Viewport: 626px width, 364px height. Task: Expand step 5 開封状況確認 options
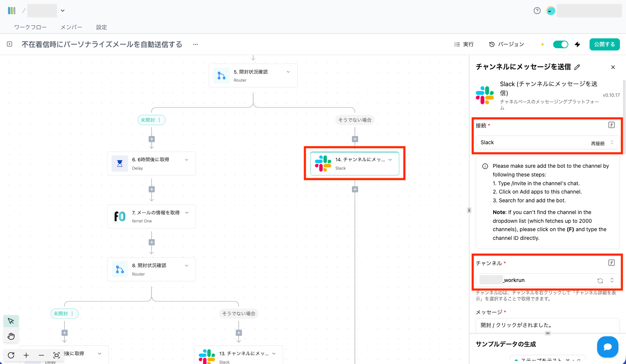click(x=289, y=72)
